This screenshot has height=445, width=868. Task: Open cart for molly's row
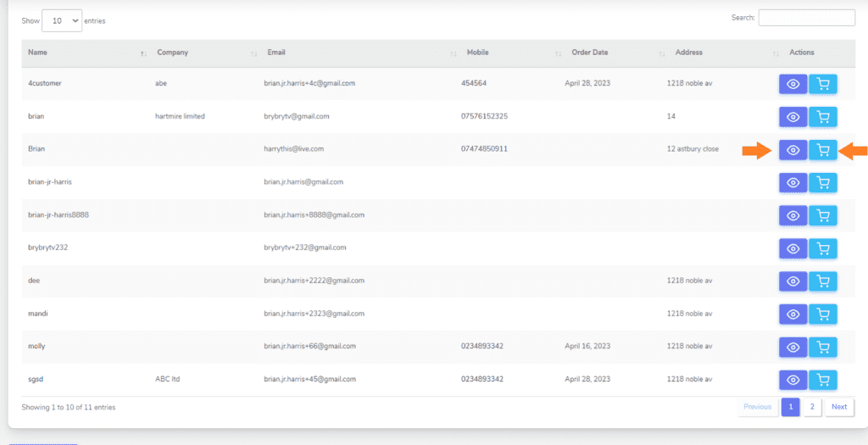click(823, 347)
